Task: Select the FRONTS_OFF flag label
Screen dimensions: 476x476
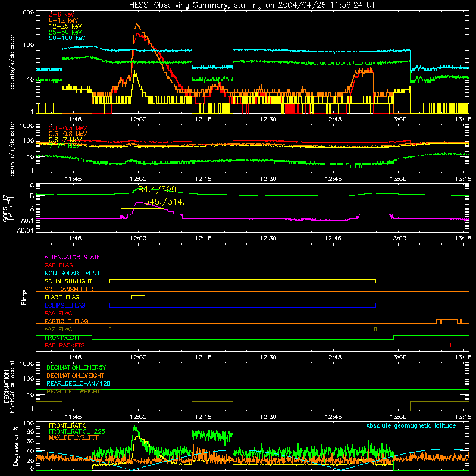Action: tap(62, 337)
